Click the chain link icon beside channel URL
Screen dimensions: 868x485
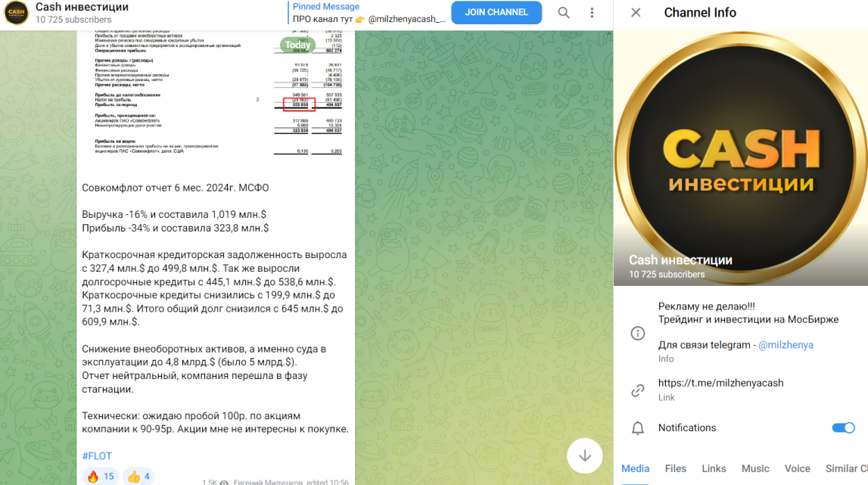pos(638,390)
